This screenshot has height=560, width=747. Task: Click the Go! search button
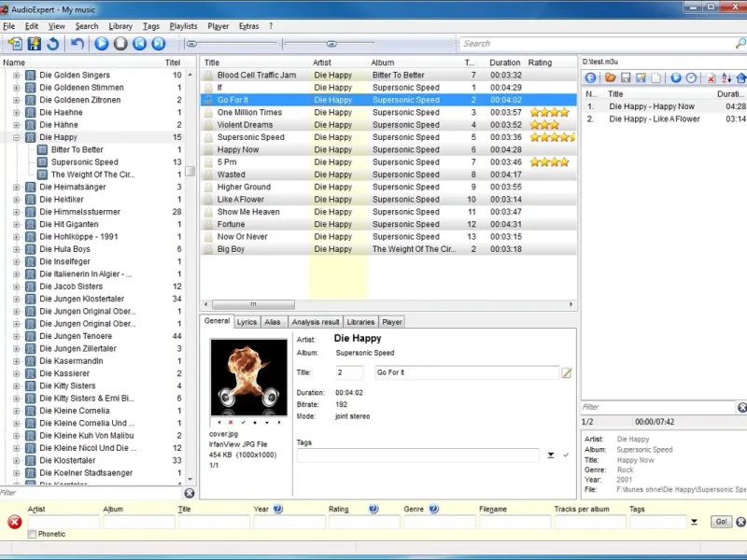point(721,523)
